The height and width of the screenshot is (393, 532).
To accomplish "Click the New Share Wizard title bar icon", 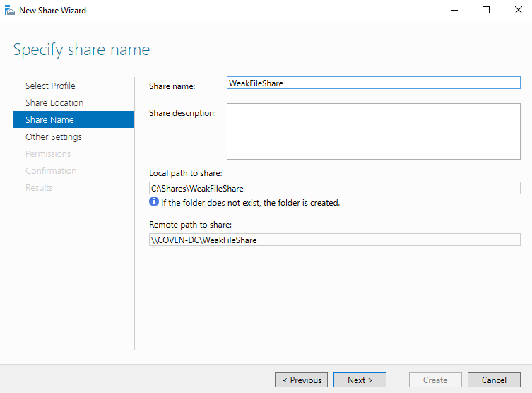I will pyautogui.click(x=9, y=10).
